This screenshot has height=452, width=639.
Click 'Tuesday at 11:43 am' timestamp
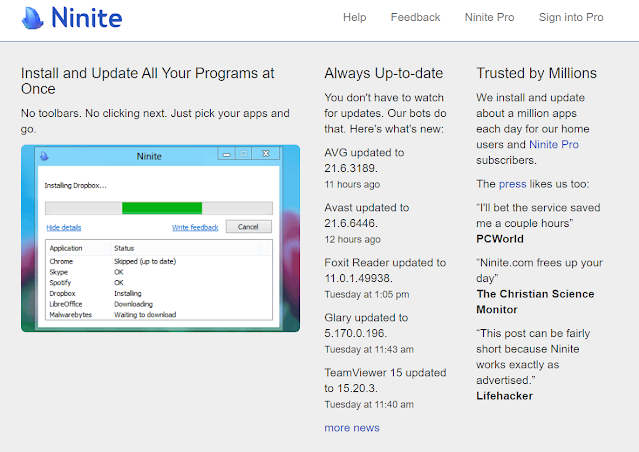[369, 349]
